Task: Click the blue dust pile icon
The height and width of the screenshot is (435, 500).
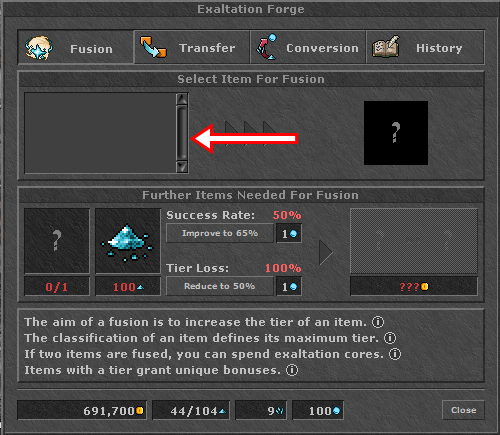Action: pyautogui.click(x=128, y=241)
